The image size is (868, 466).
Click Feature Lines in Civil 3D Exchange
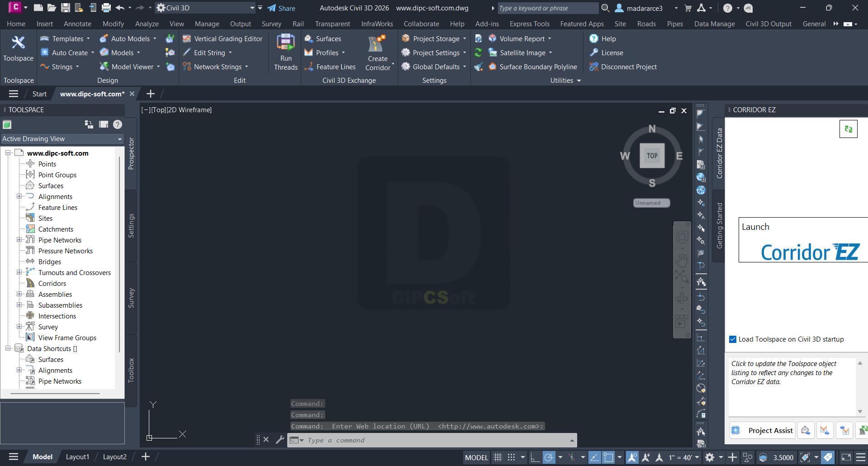pos(330,67)
